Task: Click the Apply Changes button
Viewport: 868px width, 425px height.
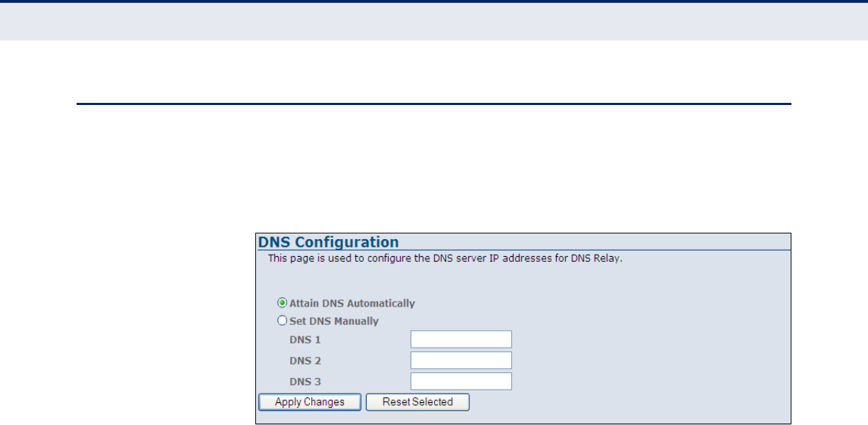Action: (310, 402)
